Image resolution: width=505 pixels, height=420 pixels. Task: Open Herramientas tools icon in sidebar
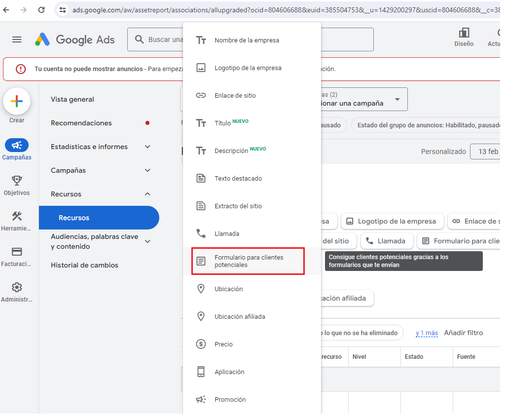click(x=17, y=216)
